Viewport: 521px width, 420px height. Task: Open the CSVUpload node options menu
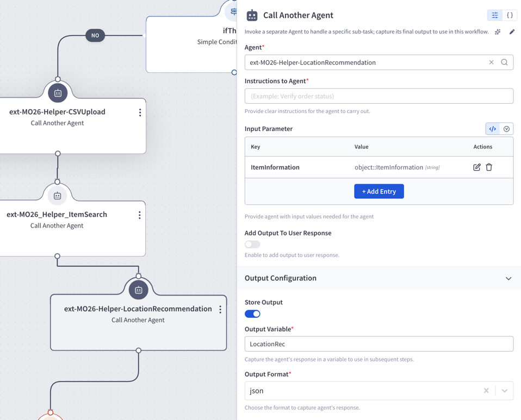pyautogui.click(x=140, y=112)
